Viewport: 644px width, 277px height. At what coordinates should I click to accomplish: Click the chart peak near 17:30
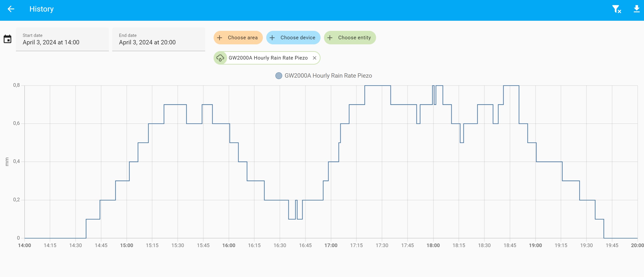378,86
